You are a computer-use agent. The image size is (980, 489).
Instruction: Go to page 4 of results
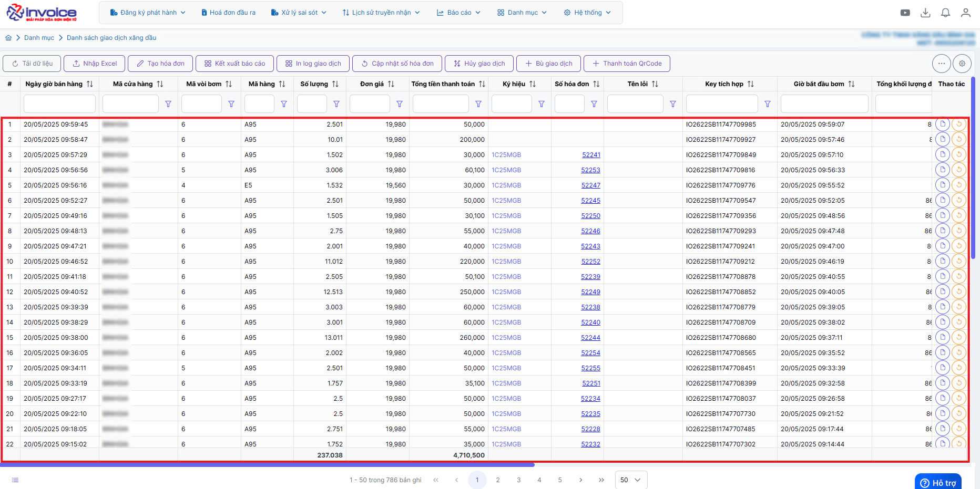point(539,480)
